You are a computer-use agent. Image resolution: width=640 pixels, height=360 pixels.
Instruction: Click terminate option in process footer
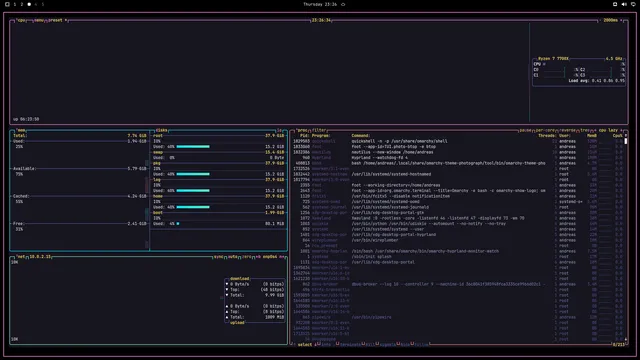click(x=351, y=344)
